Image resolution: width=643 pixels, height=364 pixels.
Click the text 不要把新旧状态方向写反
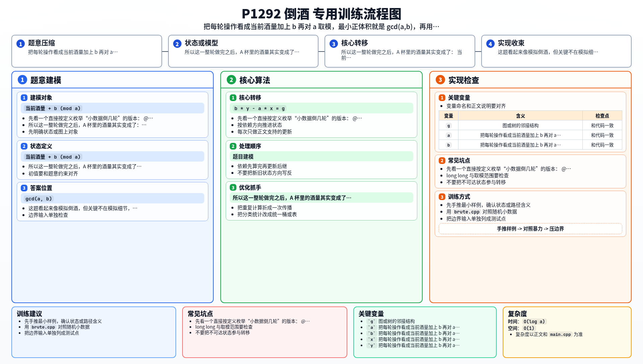265,173
